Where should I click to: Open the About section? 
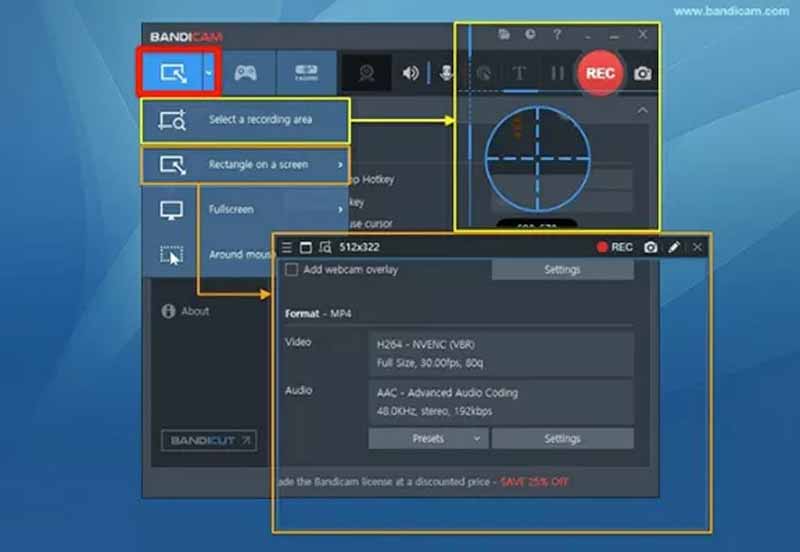186,311
